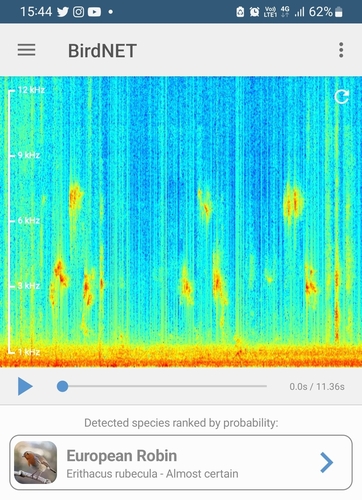Tap the 62% battery percentage

pyautogui.click(x=321, y=12)
